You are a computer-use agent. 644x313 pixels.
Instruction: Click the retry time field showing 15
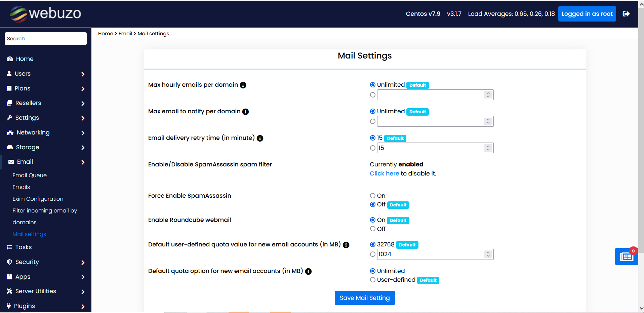tap(435, 148)
